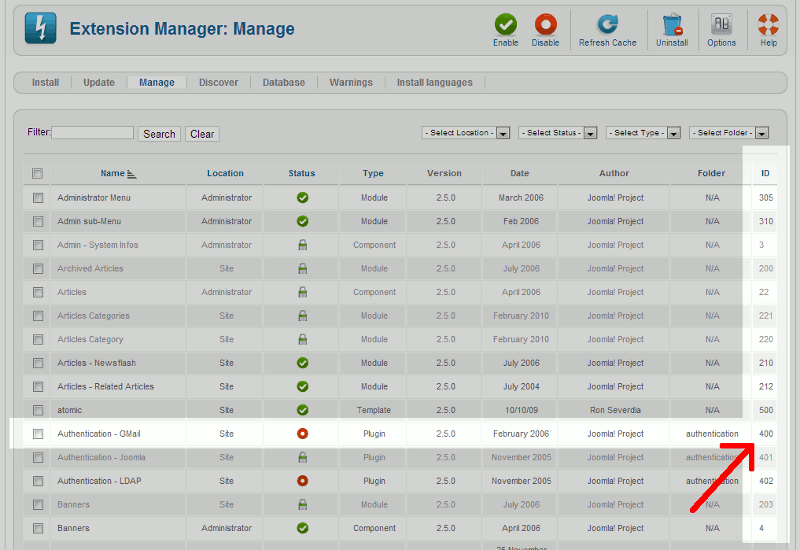Tick the select-all checkbox in header
Image resolution: width=800 pixels, height=550 pixels.
click(38, 173)
